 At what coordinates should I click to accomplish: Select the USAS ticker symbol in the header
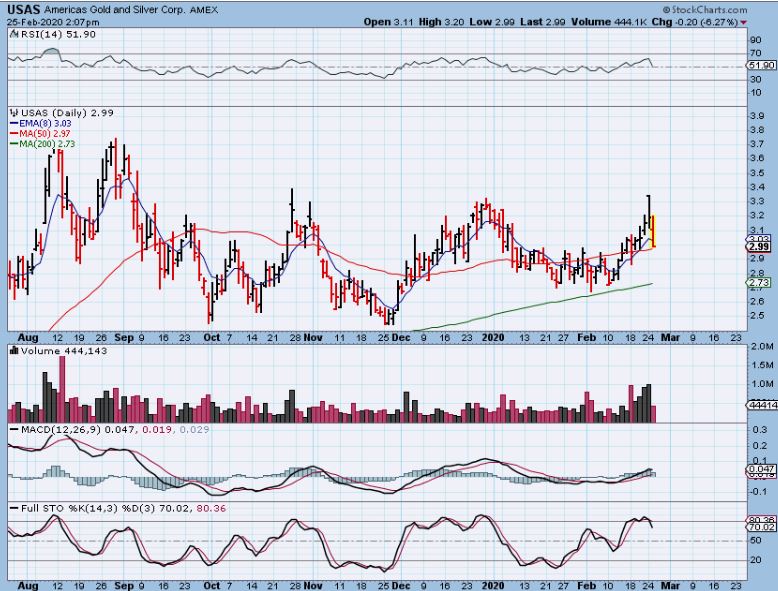coord(23,9)
